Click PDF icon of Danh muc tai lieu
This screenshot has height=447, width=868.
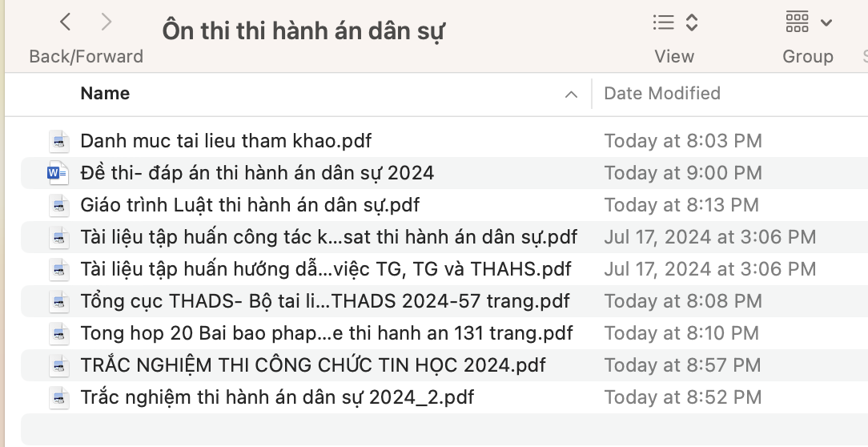[x=58, y=142]
